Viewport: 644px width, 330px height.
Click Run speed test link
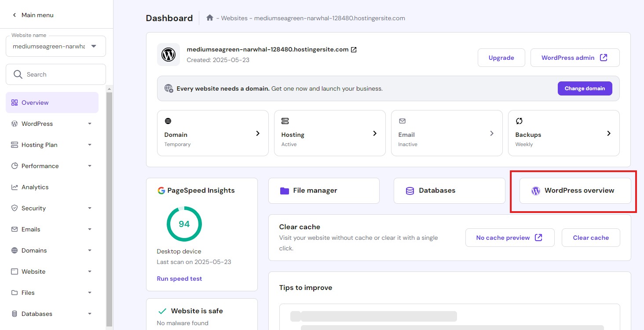179,279
